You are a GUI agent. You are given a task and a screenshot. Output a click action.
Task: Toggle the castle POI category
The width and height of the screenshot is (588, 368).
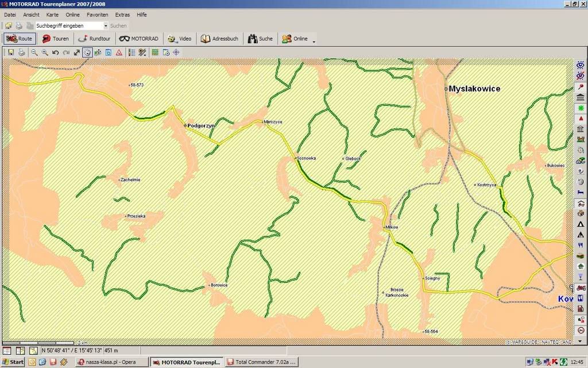click(581, 140)
